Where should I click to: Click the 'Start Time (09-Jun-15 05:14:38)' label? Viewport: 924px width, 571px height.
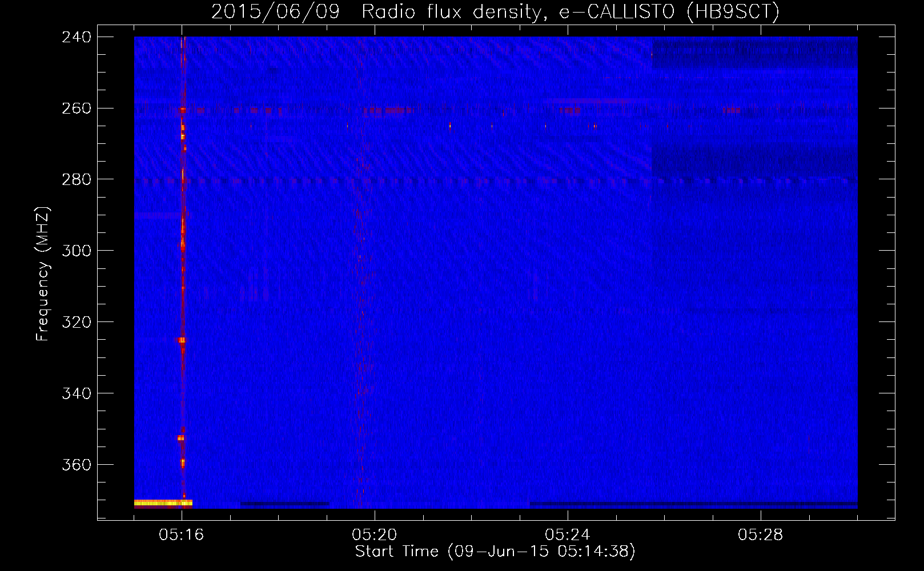(x=495, y=552)
